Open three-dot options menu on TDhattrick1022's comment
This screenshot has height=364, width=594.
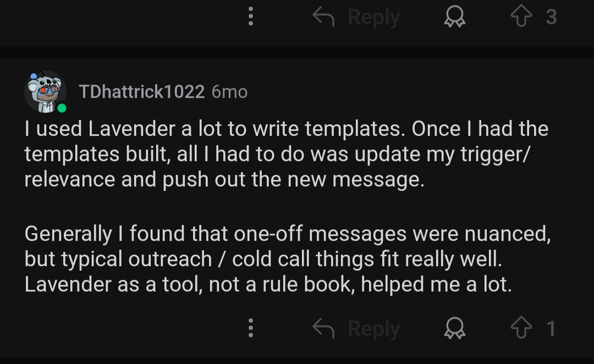coord(250,328)
